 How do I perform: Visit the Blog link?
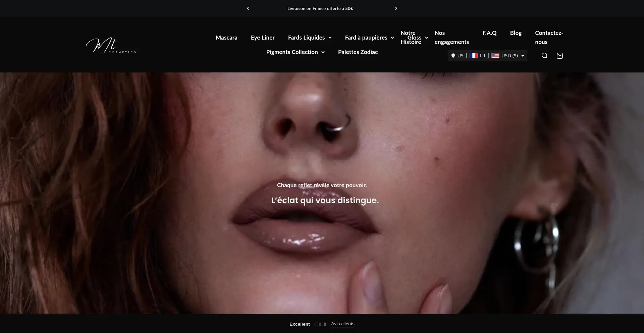point(516,33)
